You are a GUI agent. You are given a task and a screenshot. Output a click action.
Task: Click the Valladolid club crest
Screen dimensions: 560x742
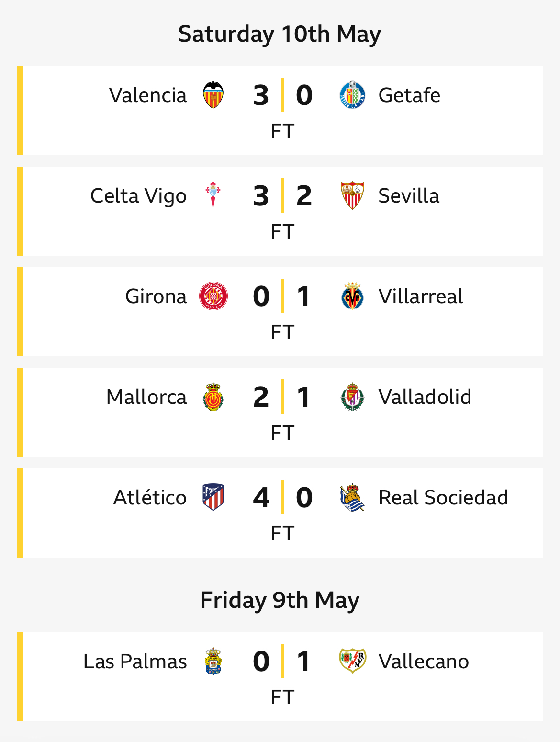[x=352, y=397]
